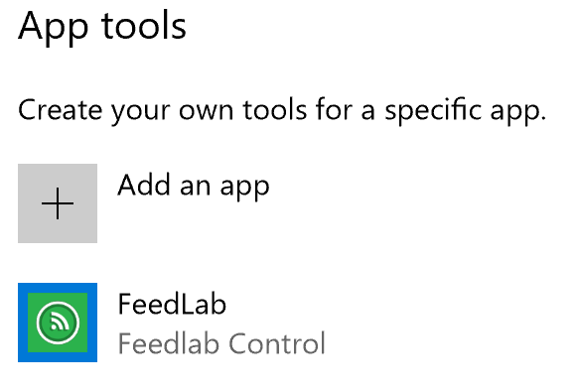Open the FeedLab entry in app list
The height and width of the screenshot is (392, 577).
click(x=172, y=323)
